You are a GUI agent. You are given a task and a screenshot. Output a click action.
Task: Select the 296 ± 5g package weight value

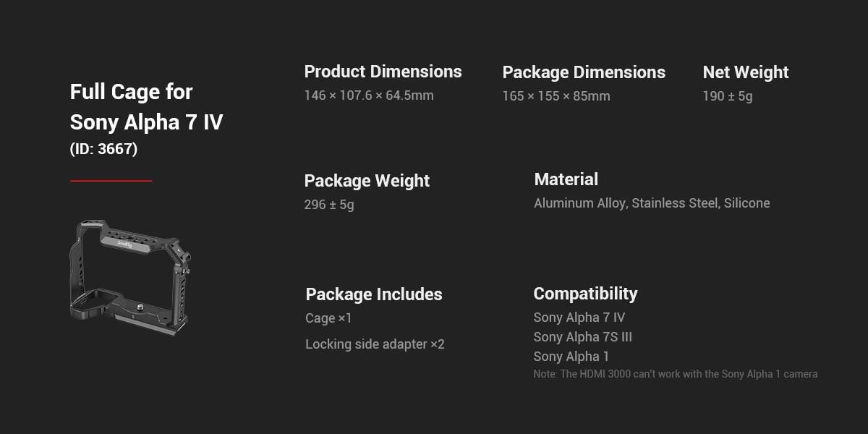[x=329, y=205]
